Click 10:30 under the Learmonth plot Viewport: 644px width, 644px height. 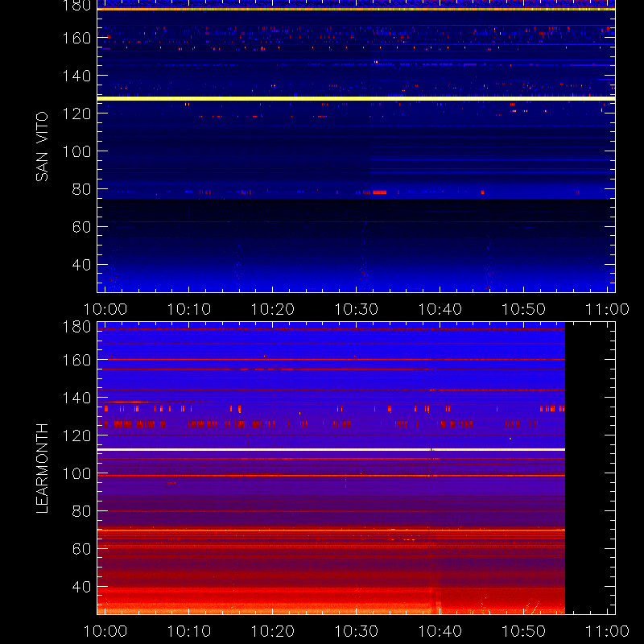click(x=356, y=631)
